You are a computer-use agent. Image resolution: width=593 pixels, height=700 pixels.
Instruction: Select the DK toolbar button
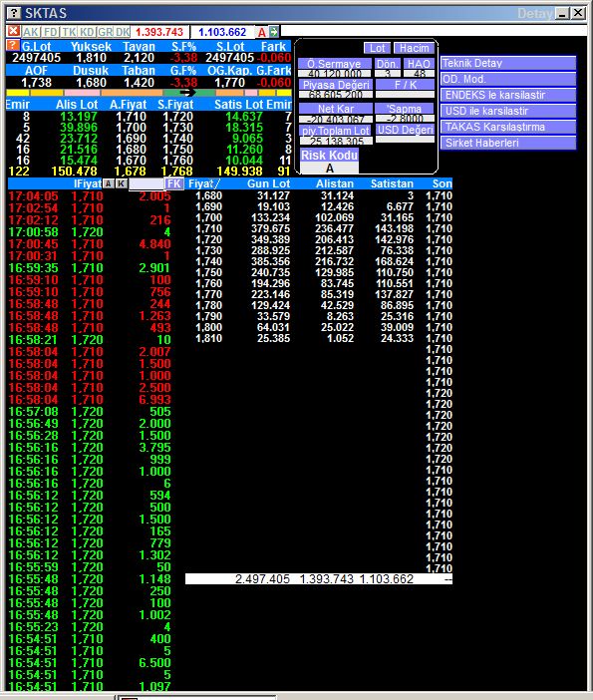[x=123, y=32]
